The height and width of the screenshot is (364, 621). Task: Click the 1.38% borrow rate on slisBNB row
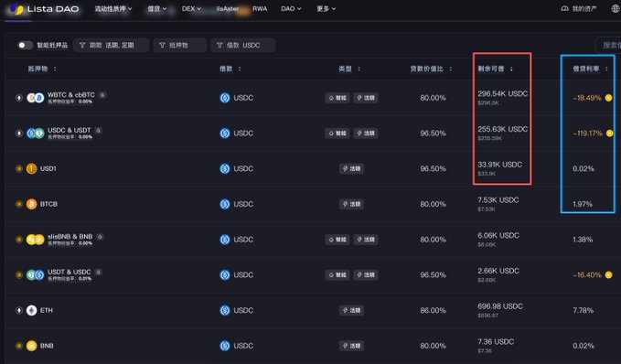click(583, 240)
